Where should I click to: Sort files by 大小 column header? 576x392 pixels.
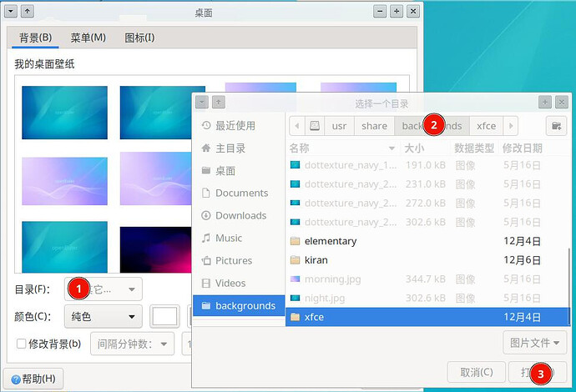[x=414, y=148]
